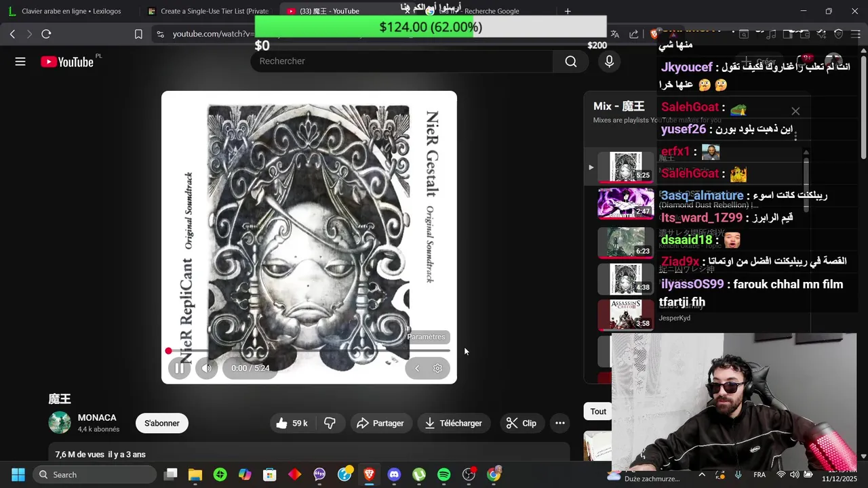Translate the page with translate icon
868x488 pixels.
coord(615,34)
